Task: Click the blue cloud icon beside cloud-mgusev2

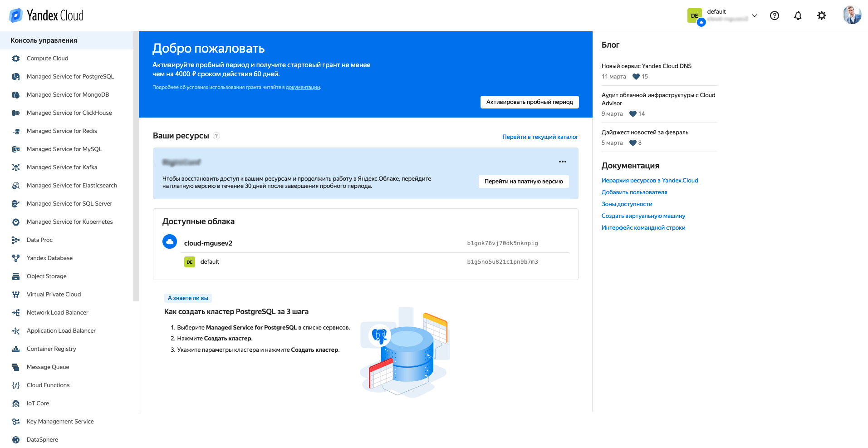Action: (170, 241)
